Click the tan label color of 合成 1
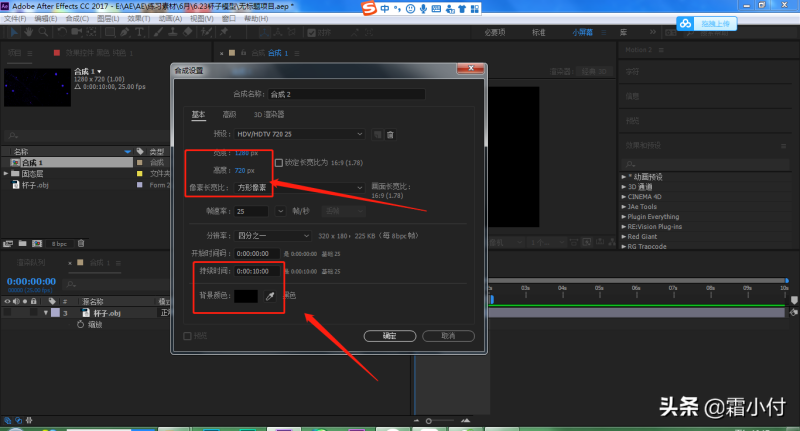The width and height of the screenshot is (800, 431). 139,163
